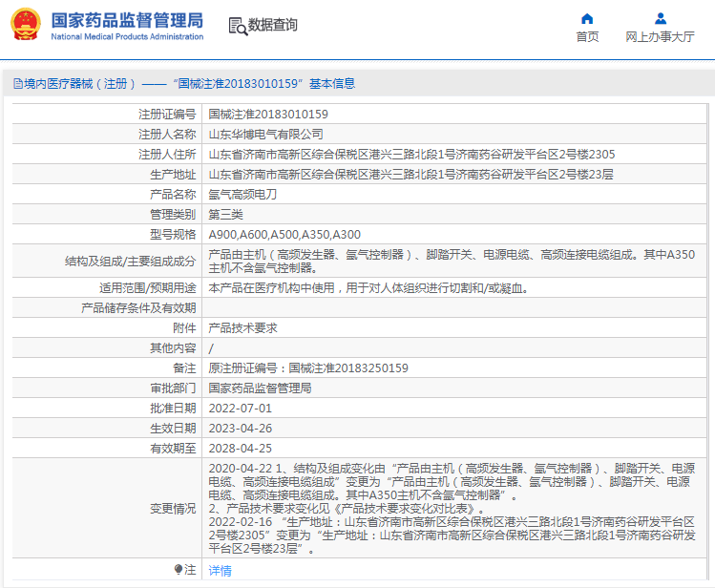Click the 附件 row label
Screen dimensions: 715x588
tap(184, 328)
